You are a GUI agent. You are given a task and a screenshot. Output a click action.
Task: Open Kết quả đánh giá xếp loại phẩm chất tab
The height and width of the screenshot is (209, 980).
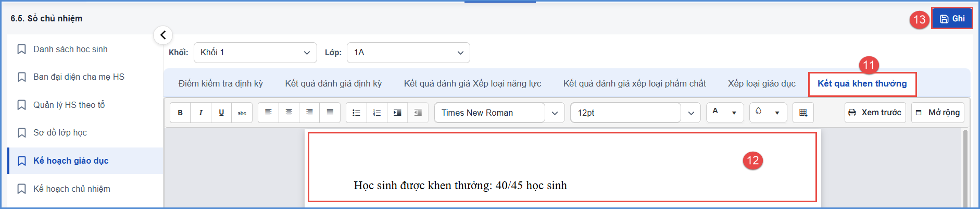[634, 83]
